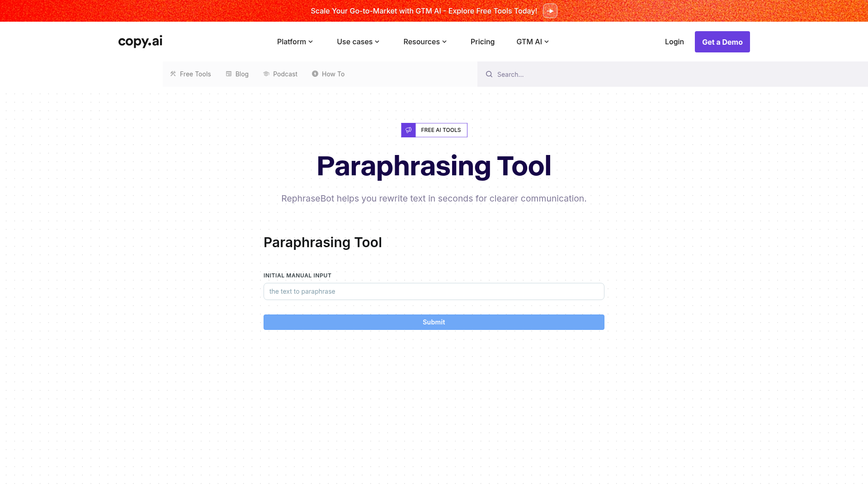868x488 pixels.
Task: Click the megaphone icon beside FREE AI TOOLS
Action: pyautogui.click(x=408, y=130)
